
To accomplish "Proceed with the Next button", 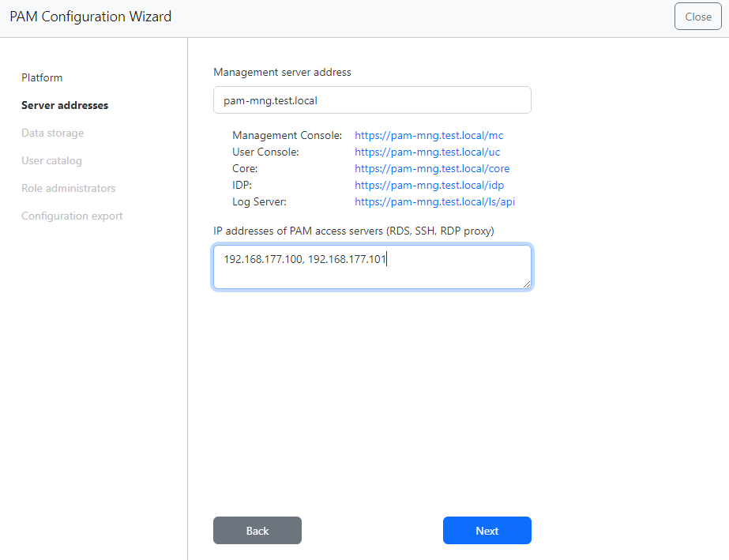I will 487,531.
